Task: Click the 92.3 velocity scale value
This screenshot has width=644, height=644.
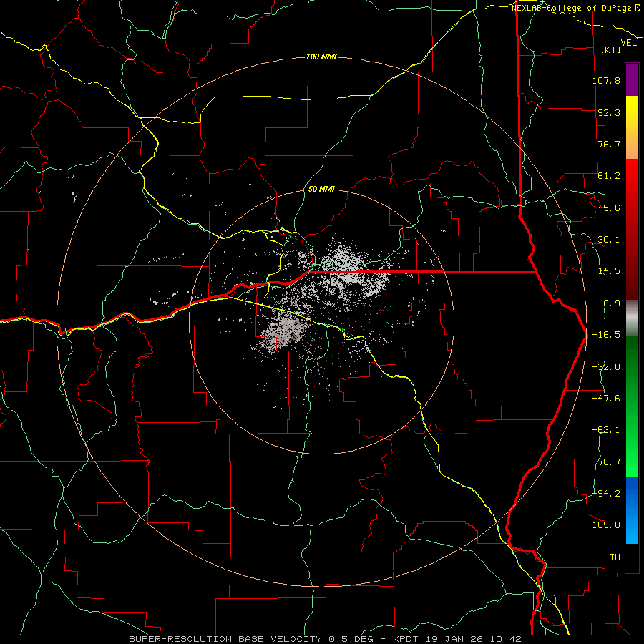Action: point(609,112)
